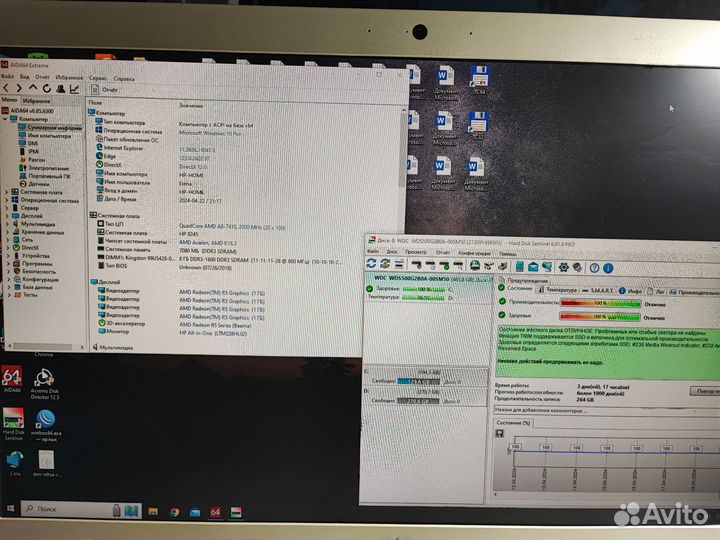Expand the Дисплей tree node
This screenshot has width=720, height=540.
(6, 216)
